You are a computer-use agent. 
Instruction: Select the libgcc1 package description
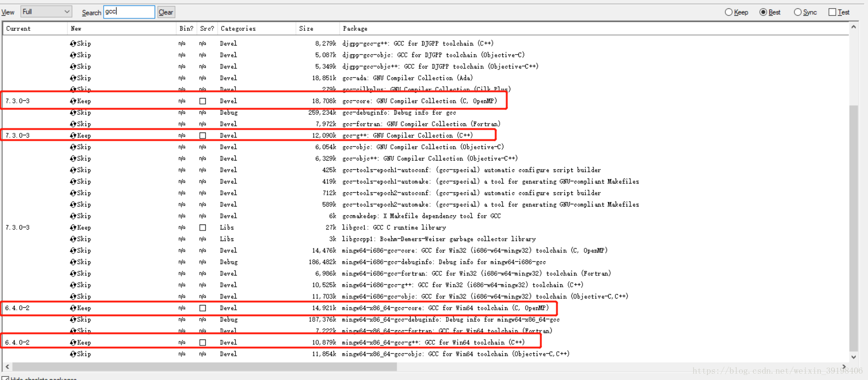[394, 227]
